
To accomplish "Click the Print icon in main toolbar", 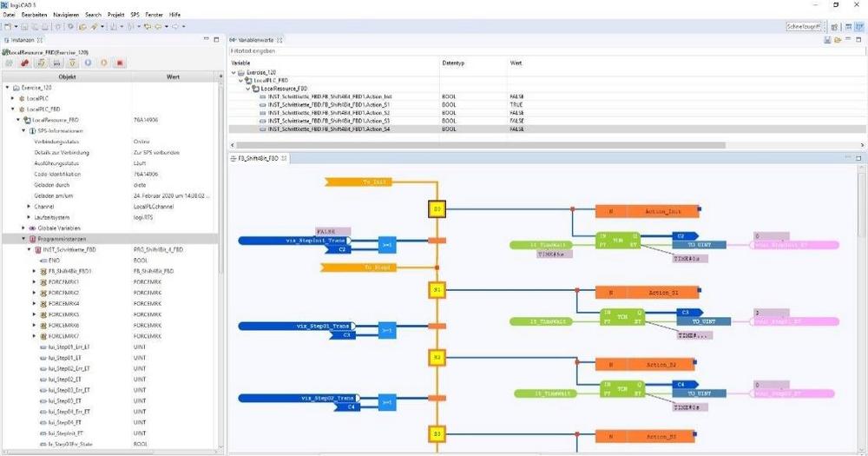I will pos(45,27).
